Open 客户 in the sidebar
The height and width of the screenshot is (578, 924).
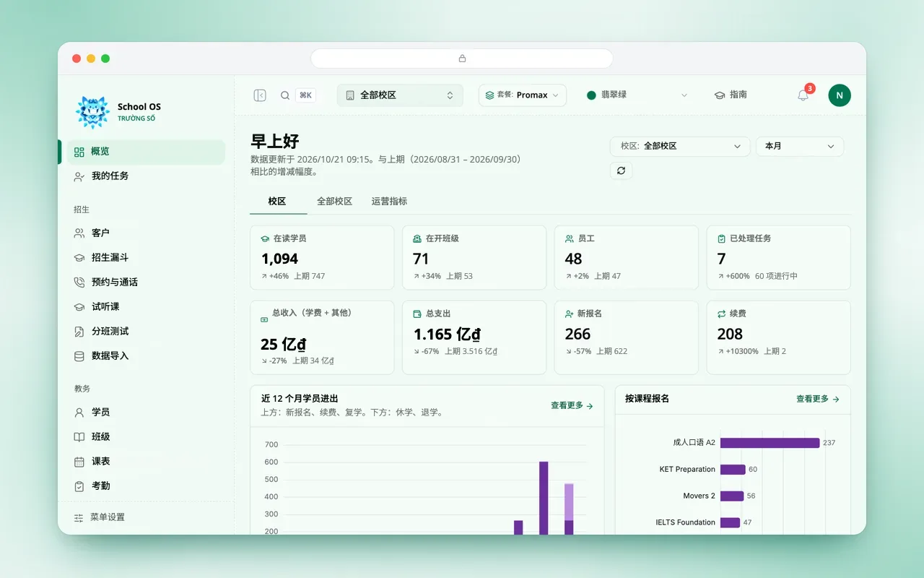(x=146, y=233)
